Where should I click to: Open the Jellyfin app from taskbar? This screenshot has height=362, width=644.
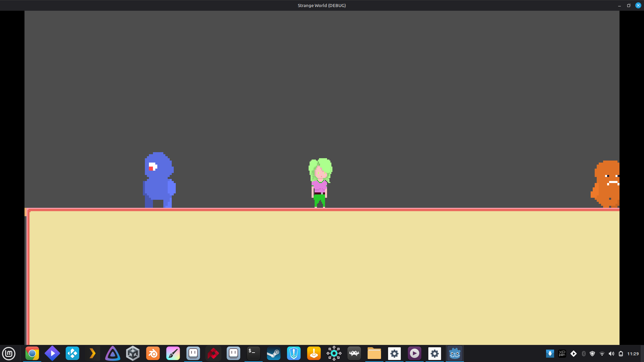coord(113,354)
